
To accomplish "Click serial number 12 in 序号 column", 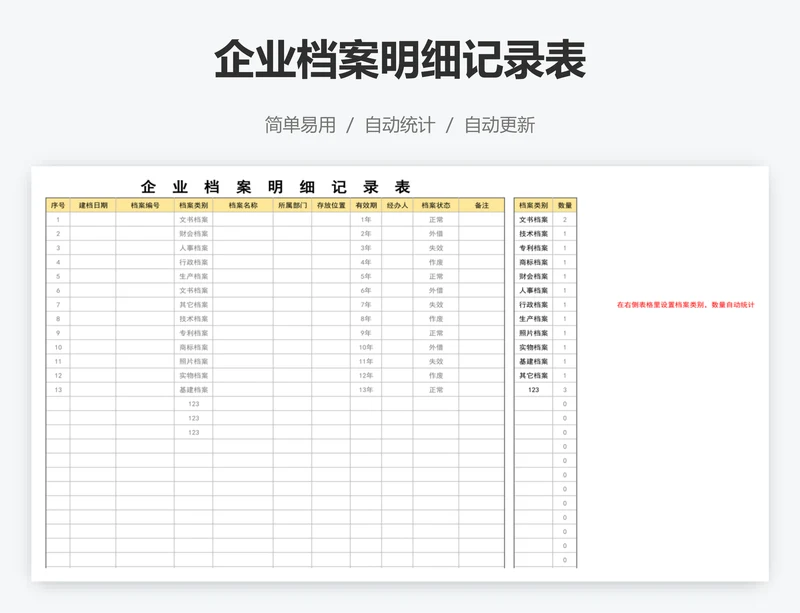I will 58,376.
